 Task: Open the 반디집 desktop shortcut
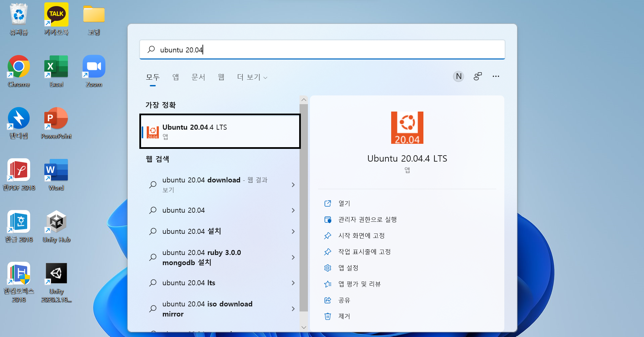pos(19,123)
